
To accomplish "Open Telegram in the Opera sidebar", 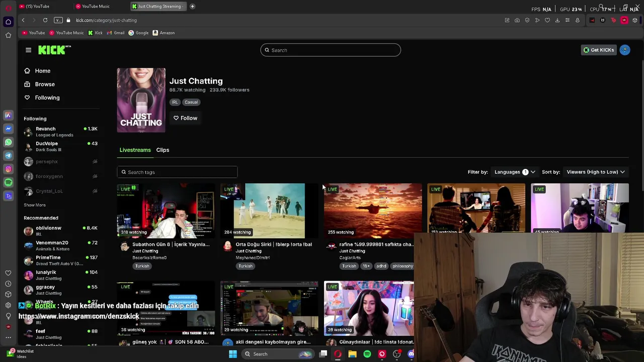I will 8,155.
